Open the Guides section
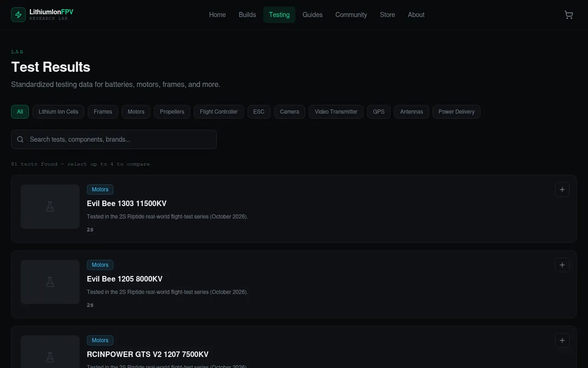This screenshot has height=368, width=588. click(x=312, y=15)
